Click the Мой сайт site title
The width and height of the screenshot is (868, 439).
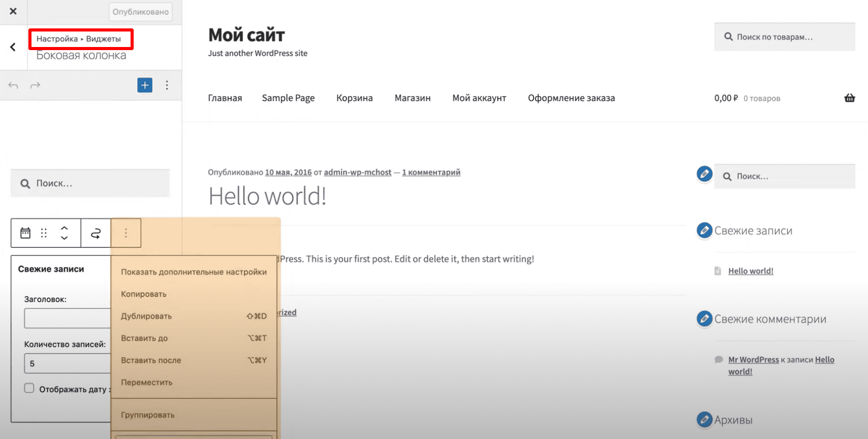tap(246, 35)
